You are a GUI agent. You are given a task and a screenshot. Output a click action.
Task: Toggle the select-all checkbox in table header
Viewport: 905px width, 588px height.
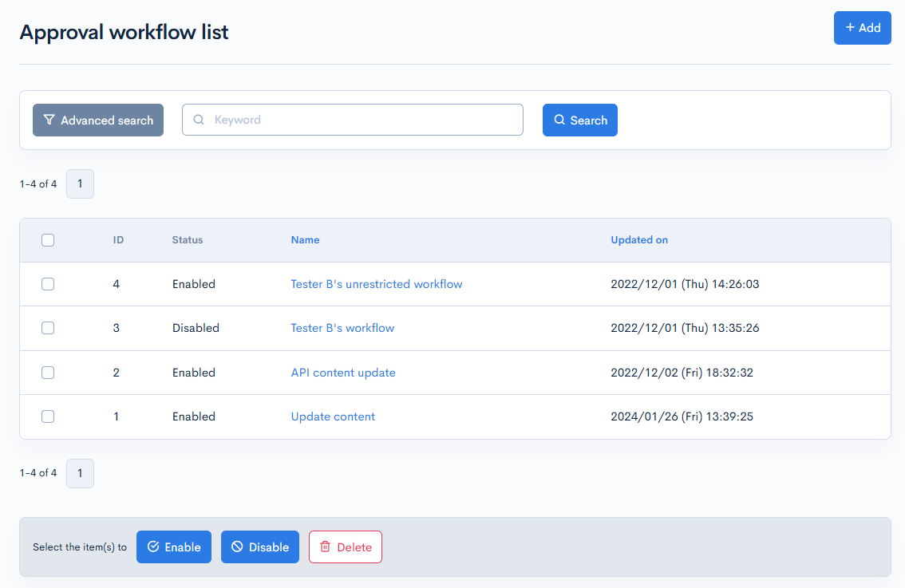click(x=48, y=240)
